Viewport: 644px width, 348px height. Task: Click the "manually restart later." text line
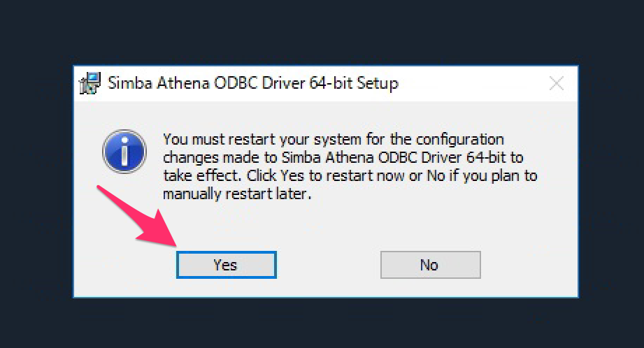coord(235,194)
